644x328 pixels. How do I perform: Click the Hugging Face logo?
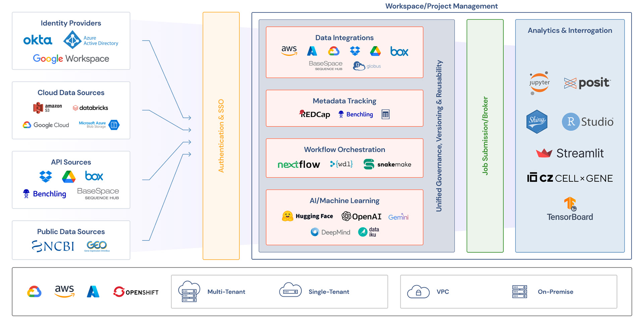(308, 216)
